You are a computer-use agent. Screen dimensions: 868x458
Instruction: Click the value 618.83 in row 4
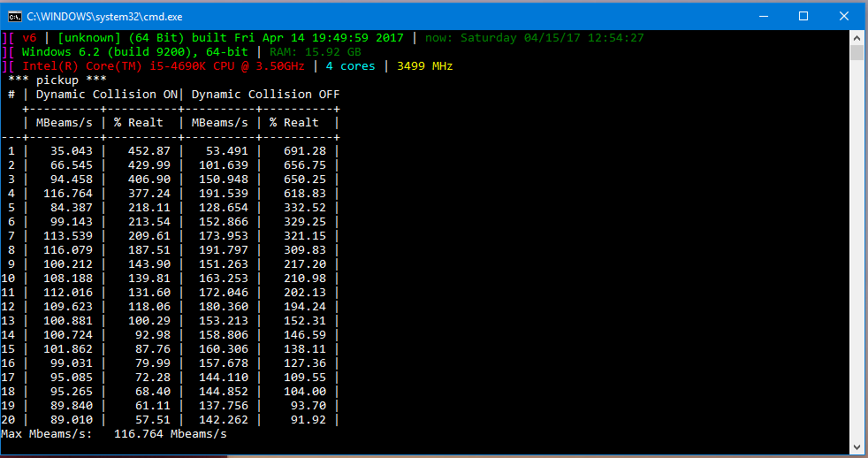(x=305, y=194)
